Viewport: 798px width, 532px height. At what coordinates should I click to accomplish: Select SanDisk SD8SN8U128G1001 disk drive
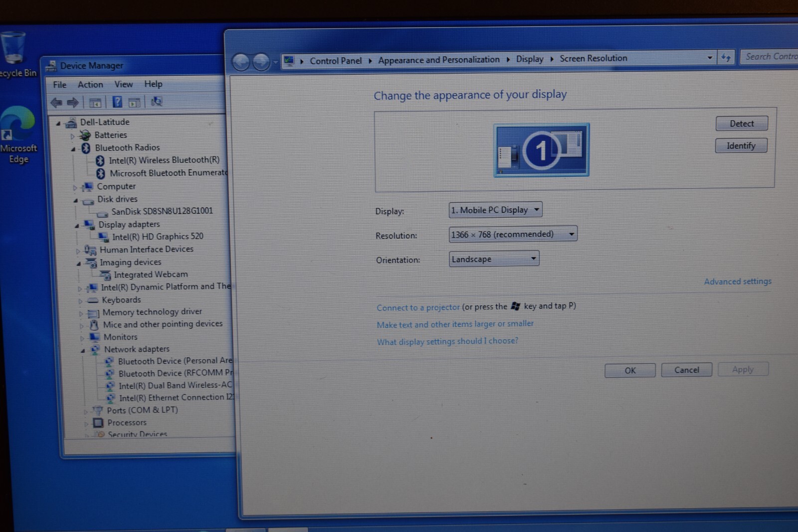click(x=162, y=211)
